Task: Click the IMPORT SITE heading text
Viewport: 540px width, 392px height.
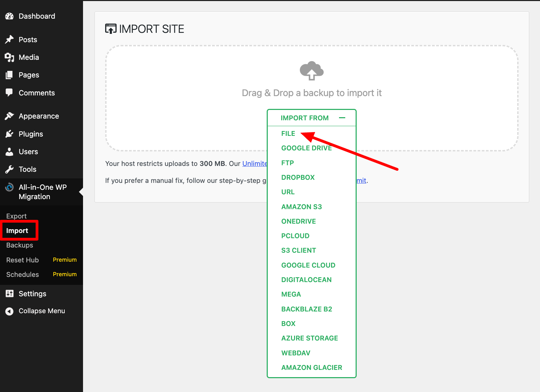Action: (152, 29)
